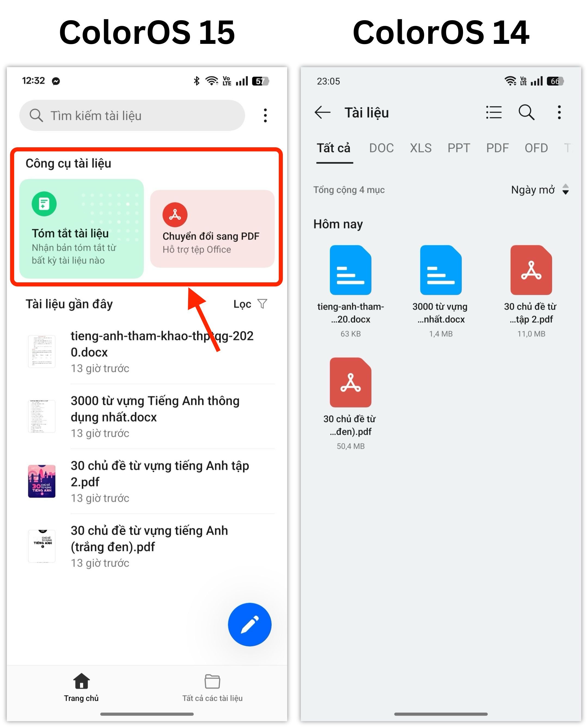588x727 pixels.
Task: Toggle list view icon in ColorOS 14
Action: [x=494, y=112]
